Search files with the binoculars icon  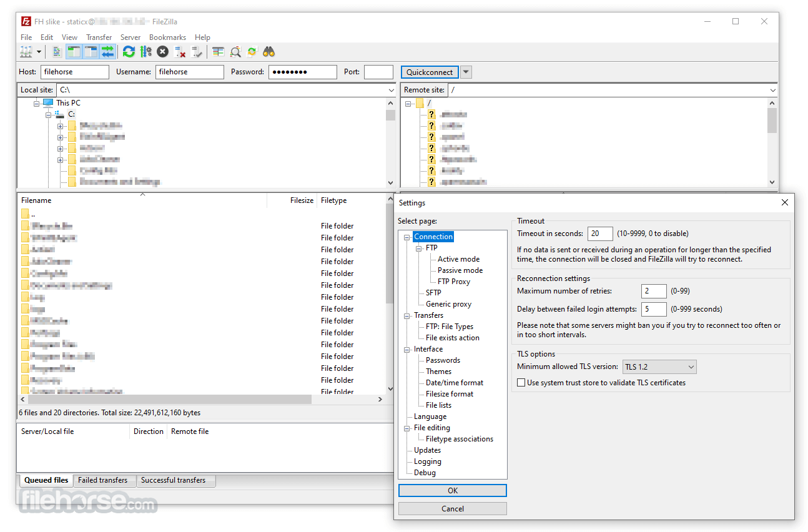(269, 52)
